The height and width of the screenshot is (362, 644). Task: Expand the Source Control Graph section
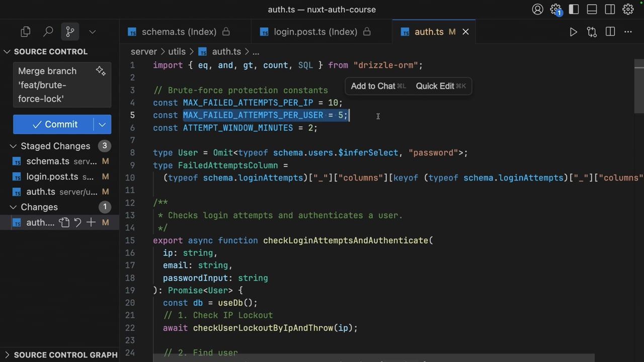[7, 354]
